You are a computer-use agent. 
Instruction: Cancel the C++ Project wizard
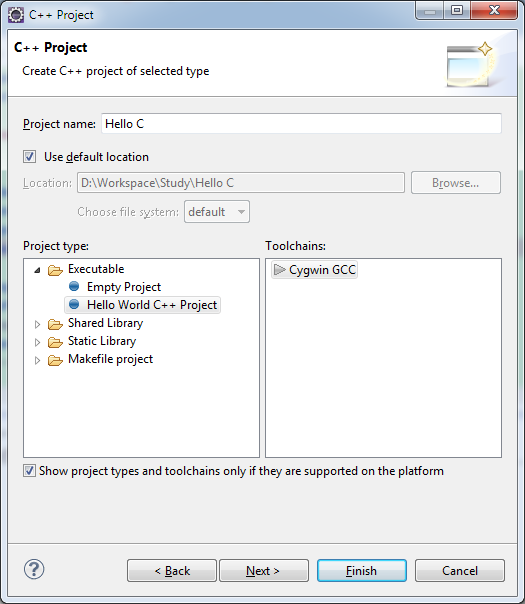(x=460, y=570)
